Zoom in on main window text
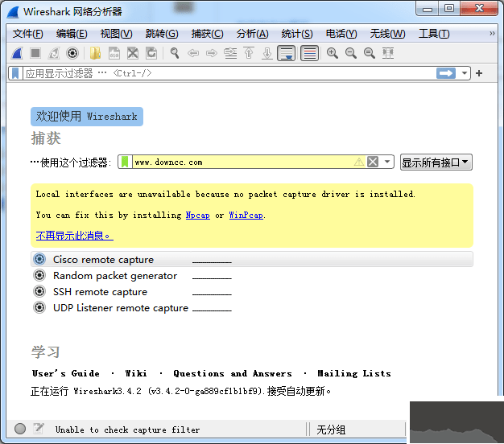 pyautogui.click(x=333, y=53)
